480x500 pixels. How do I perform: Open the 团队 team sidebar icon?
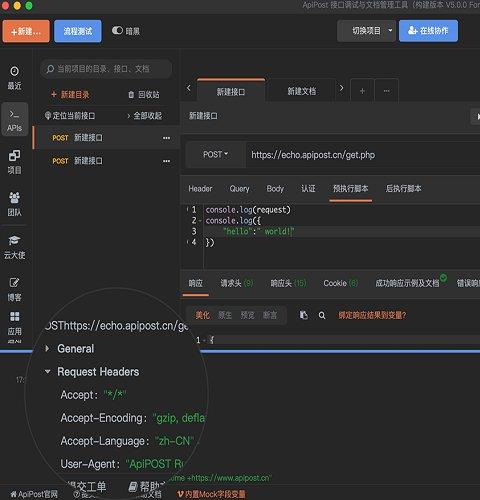(14, 204)
